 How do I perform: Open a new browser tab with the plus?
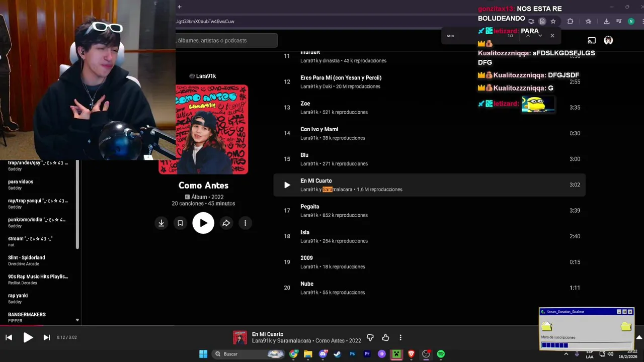coord(179,7)
